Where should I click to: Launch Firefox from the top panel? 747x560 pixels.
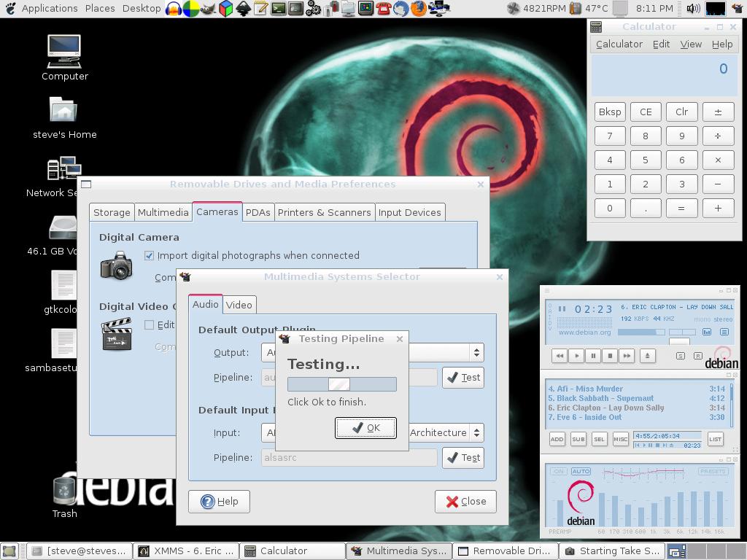[418, 9]
